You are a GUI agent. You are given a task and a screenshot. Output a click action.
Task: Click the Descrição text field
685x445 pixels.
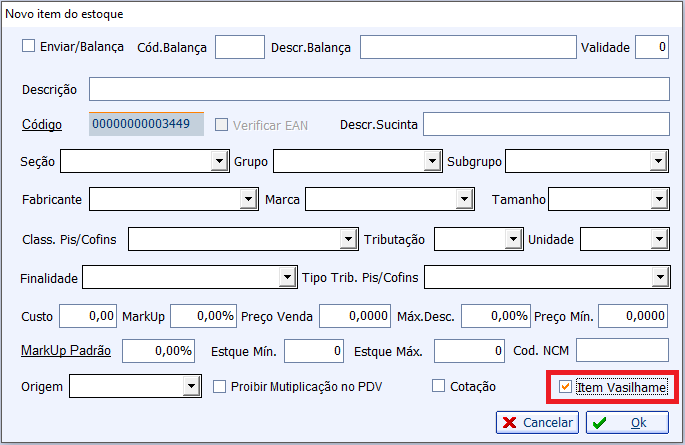378,89
